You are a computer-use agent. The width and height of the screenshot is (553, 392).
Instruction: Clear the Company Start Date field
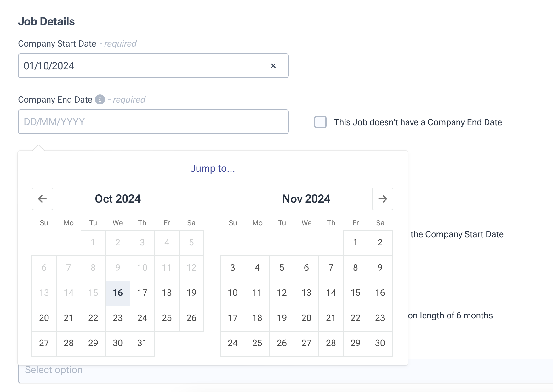[x=273, y=66]
